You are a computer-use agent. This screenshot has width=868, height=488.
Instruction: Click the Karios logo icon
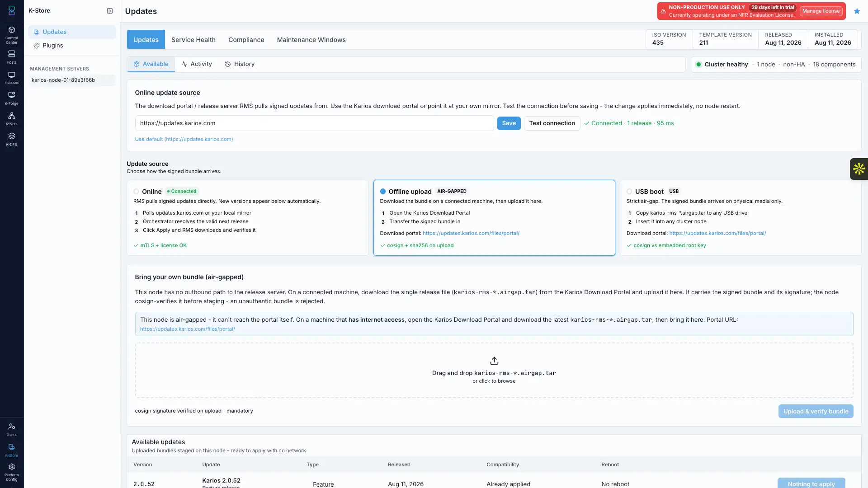coord(12,11)
